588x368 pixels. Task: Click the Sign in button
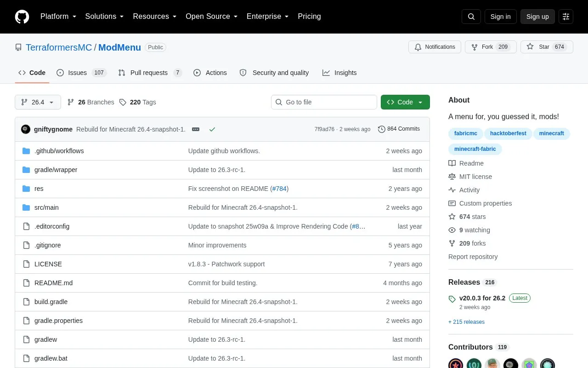500,17
